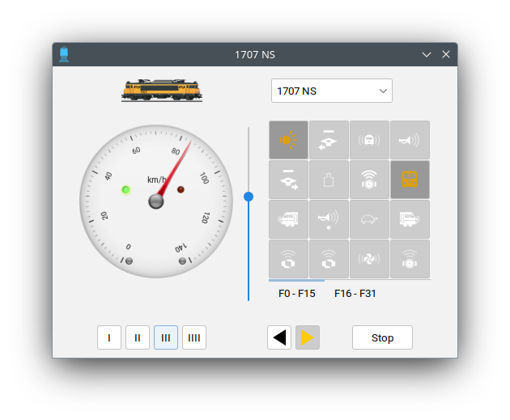
Task: Sound the long horn function
Action: point(410,140)
